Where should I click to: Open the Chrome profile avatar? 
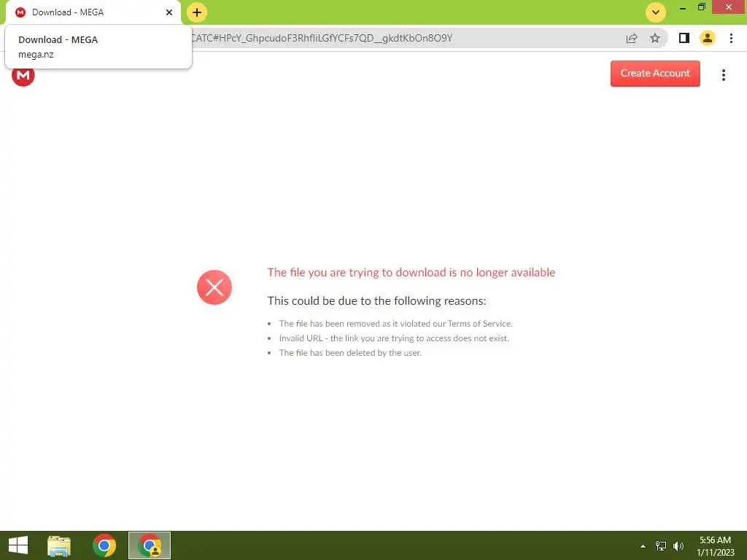pyautogui.click(x=708, y=38)
